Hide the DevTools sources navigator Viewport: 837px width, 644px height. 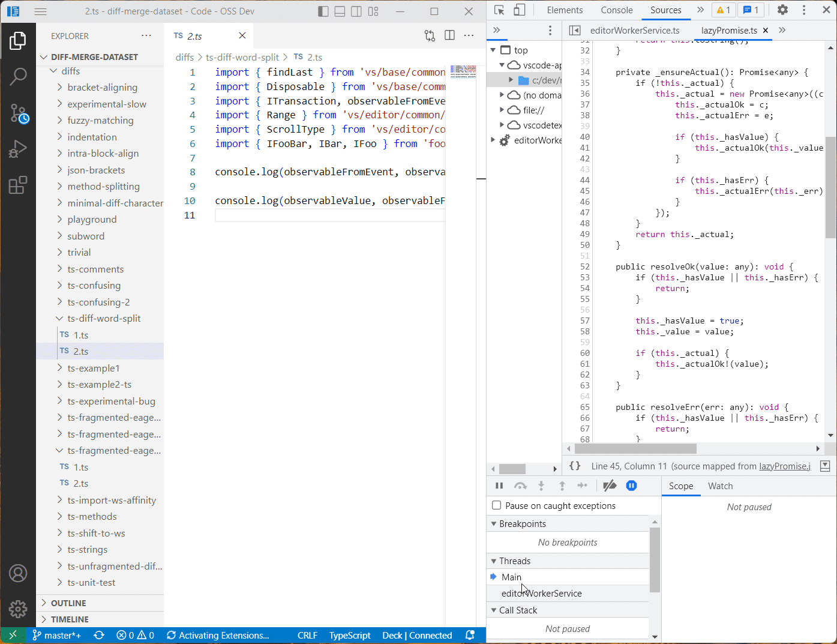coord(575,31)
